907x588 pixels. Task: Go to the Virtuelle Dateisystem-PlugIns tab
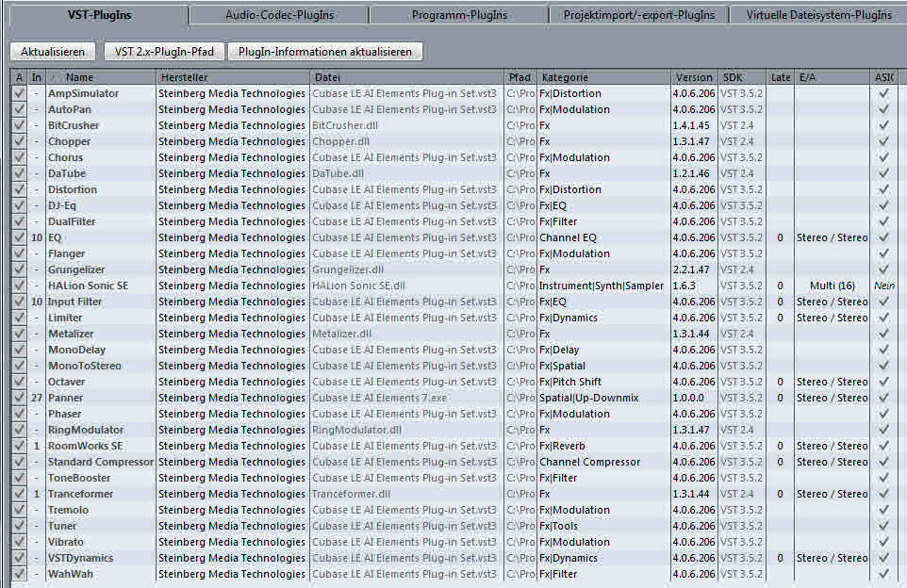point(818,15)
